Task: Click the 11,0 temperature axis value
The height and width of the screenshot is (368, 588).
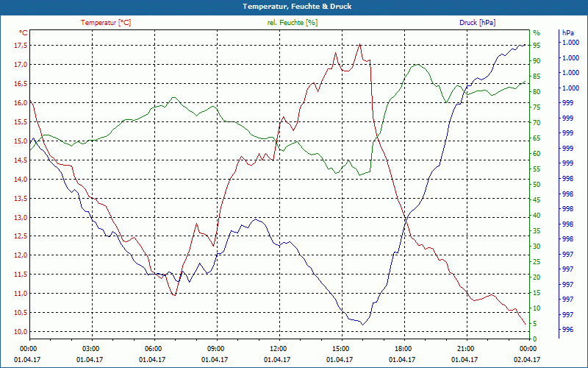Action: coord(21,294)
